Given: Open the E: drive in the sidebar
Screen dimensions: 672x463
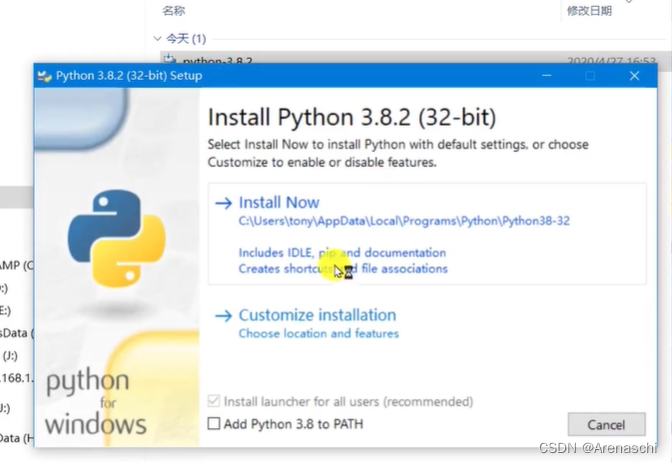Looking at the screenshot, I should point(5,310).
